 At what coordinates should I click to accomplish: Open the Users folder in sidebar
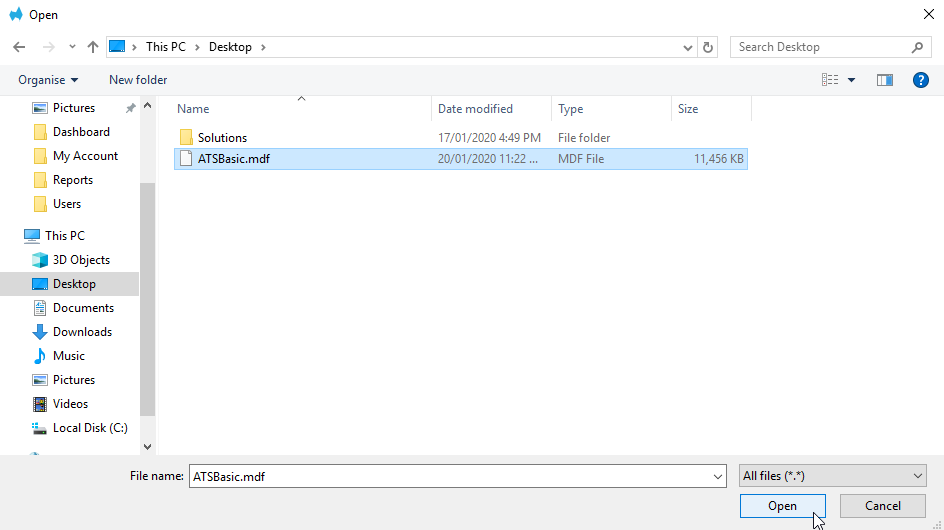[67, 204]
